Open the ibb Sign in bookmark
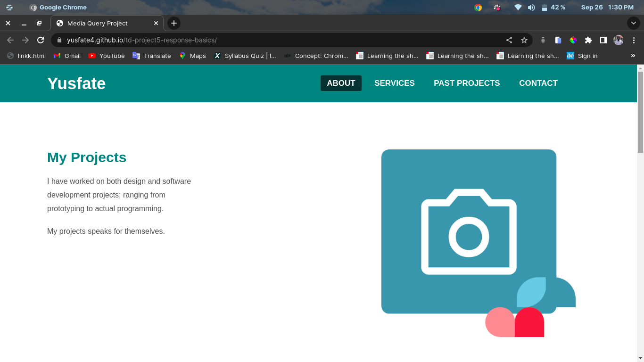This screenshot has height=362, width=644. coord(582,56)
